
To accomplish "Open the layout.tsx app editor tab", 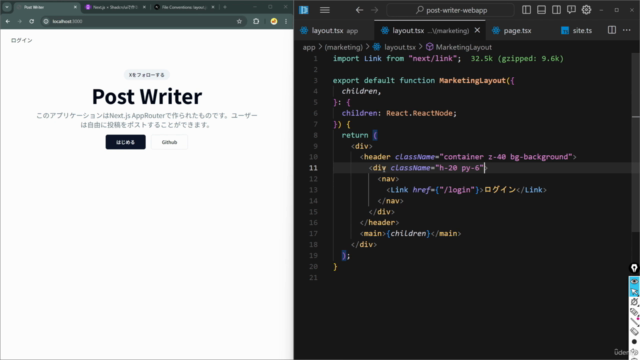I will pos(334,31).
